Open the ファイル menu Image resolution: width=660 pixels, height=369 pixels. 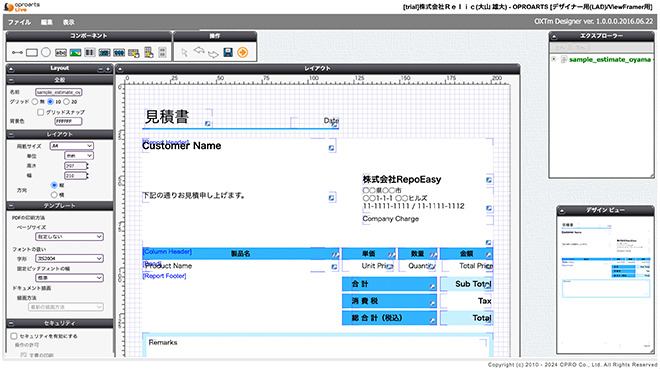(x=19, y=22)
